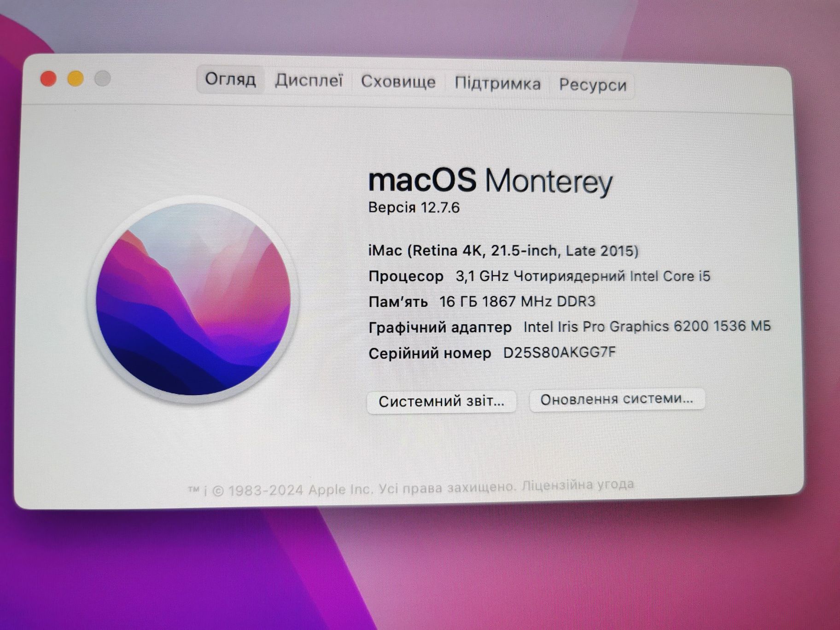The height and width of the screenshot is (630, 840).
Task: Click the Серійний номер label
Action: (x=430, y=353)
